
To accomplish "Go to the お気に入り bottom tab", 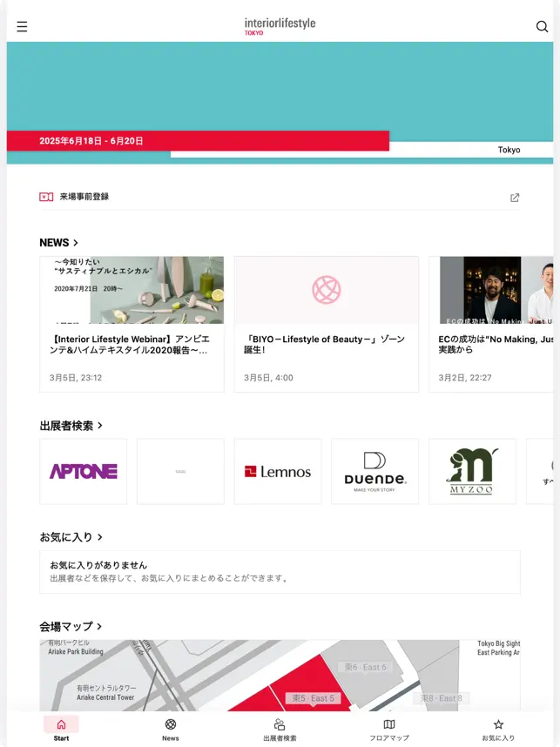I will coord(498,730).
